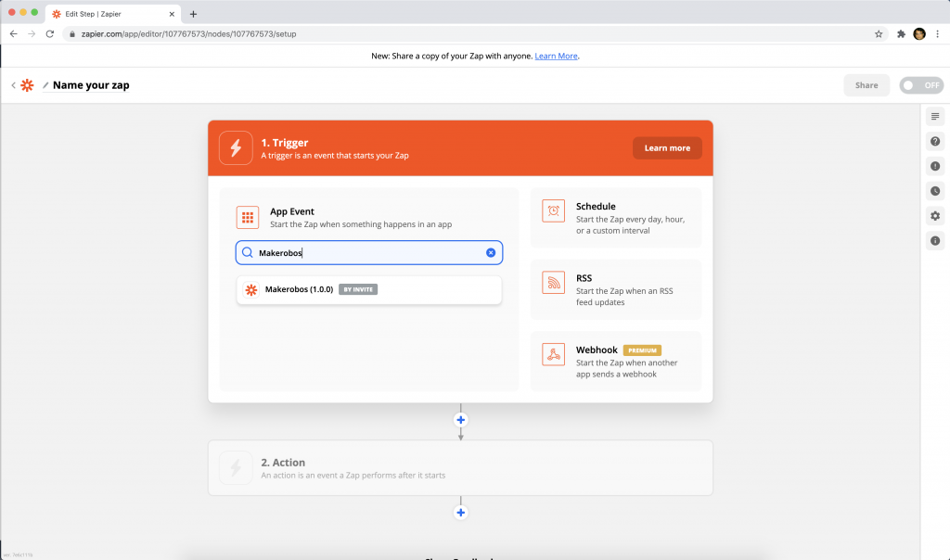950x560 pixels.
Task: Open the info icon in right sidebar
Action: (935, 240)
